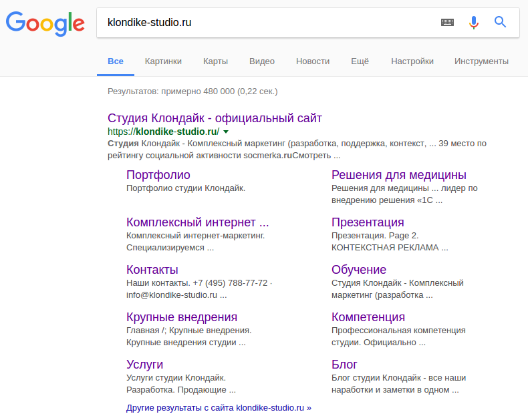Click snippet 'Услуги студии Клондайк.'
Viewport: 528px width, 420px height.
click(x=176, y=378)
